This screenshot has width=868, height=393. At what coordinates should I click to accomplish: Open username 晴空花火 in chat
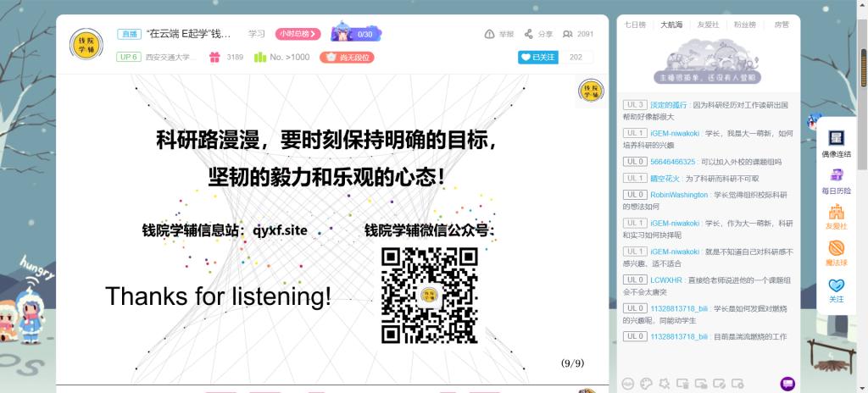click(x=665, y=178)
